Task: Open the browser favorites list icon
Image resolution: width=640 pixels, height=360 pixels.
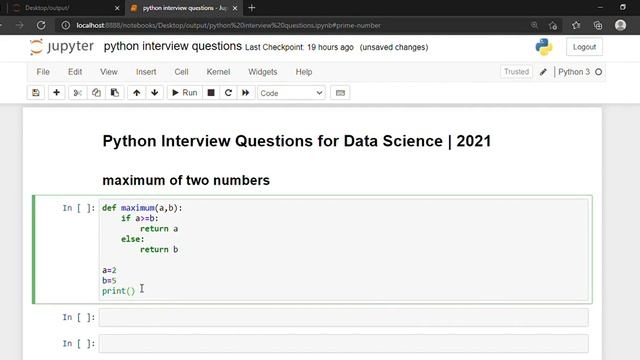Action: 576,25
